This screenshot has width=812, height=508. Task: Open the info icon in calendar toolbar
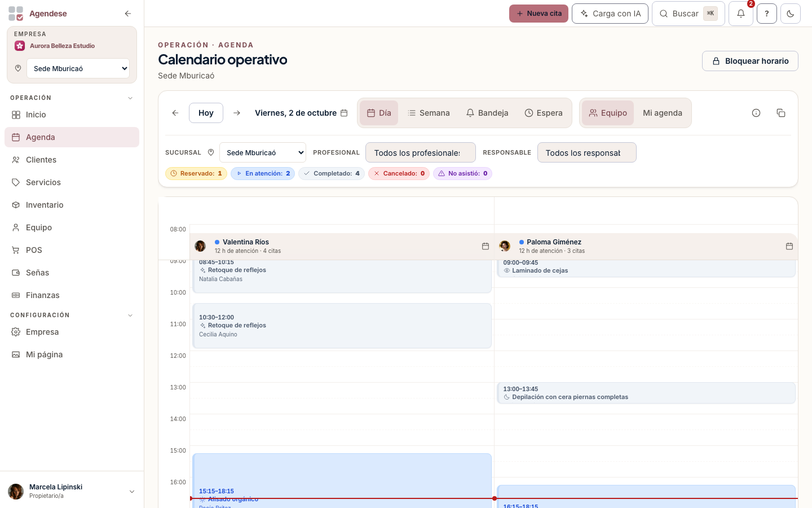(x=756, y=113)
